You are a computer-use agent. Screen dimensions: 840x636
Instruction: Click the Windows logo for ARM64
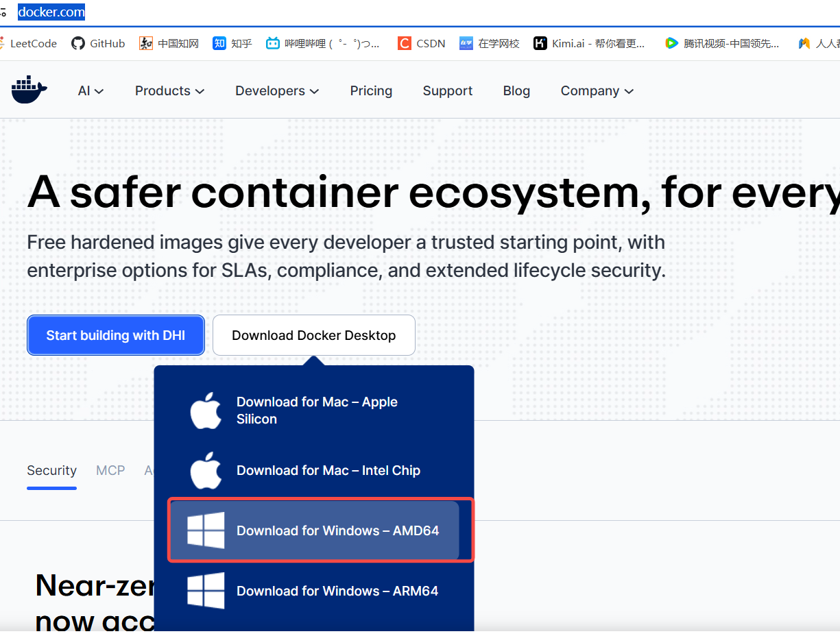(x=206, y=591)
